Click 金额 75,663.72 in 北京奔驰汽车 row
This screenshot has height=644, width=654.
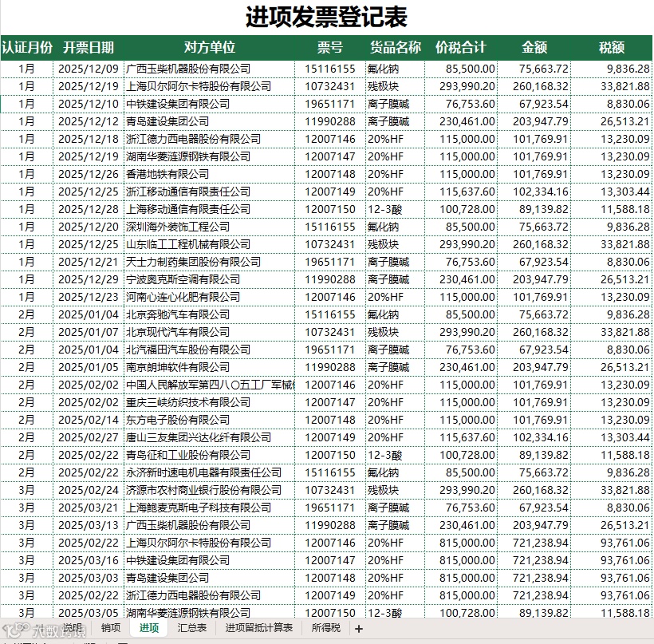coord(534,314)
